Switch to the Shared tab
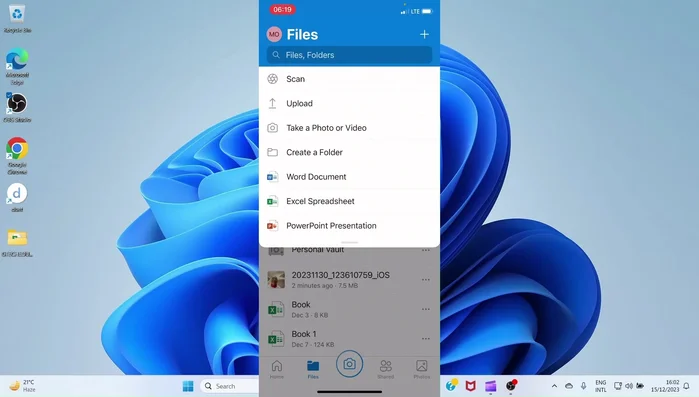Image resolution: width=699 pixels, height=397 pixels. [386, 369]
